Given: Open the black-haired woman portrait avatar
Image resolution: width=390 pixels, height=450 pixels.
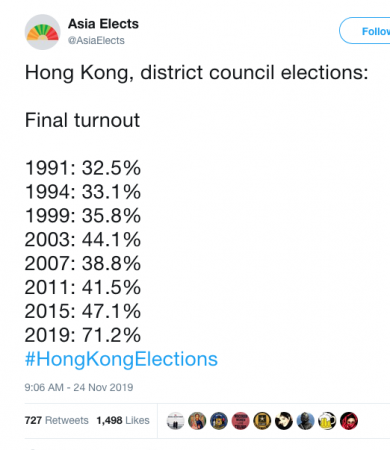Looking at the screenshot, I should point(284,421).
